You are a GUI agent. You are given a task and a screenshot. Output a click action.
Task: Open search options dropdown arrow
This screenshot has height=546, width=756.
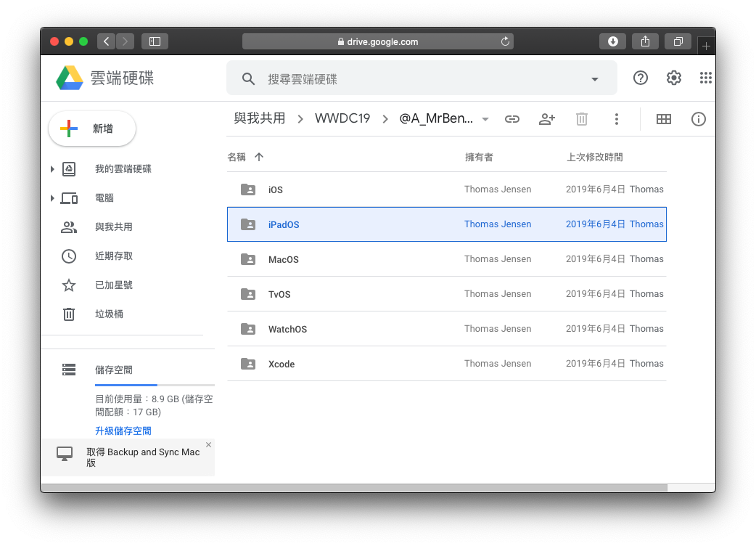click(594, 79)
